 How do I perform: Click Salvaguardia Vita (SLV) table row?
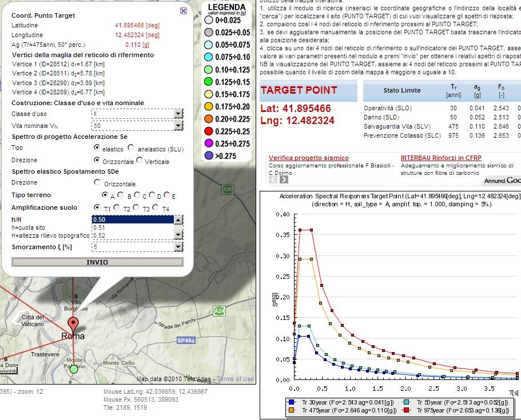442,126
